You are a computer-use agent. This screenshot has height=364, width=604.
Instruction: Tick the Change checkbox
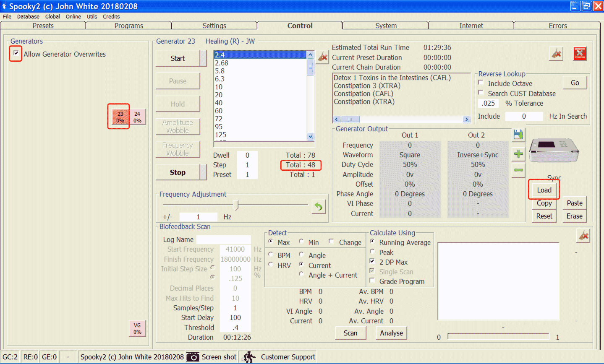(x=331, y=242)
